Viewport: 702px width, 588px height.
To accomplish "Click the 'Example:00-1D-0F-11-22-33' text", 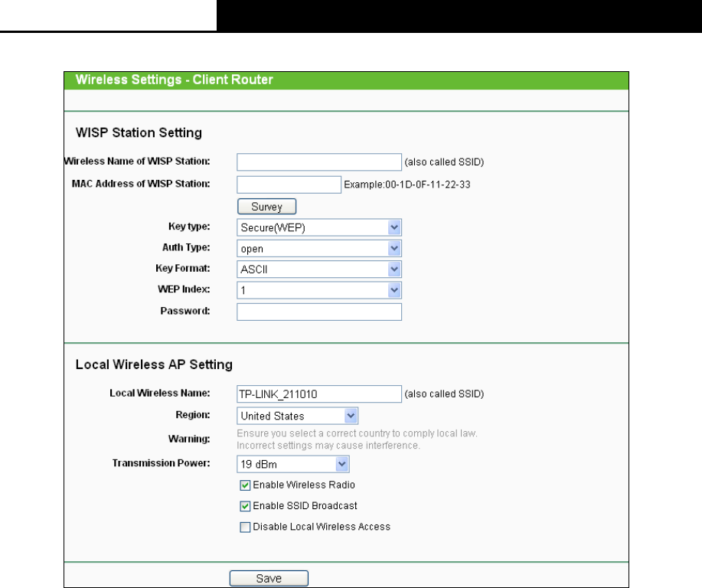I will tap(407, 185).
